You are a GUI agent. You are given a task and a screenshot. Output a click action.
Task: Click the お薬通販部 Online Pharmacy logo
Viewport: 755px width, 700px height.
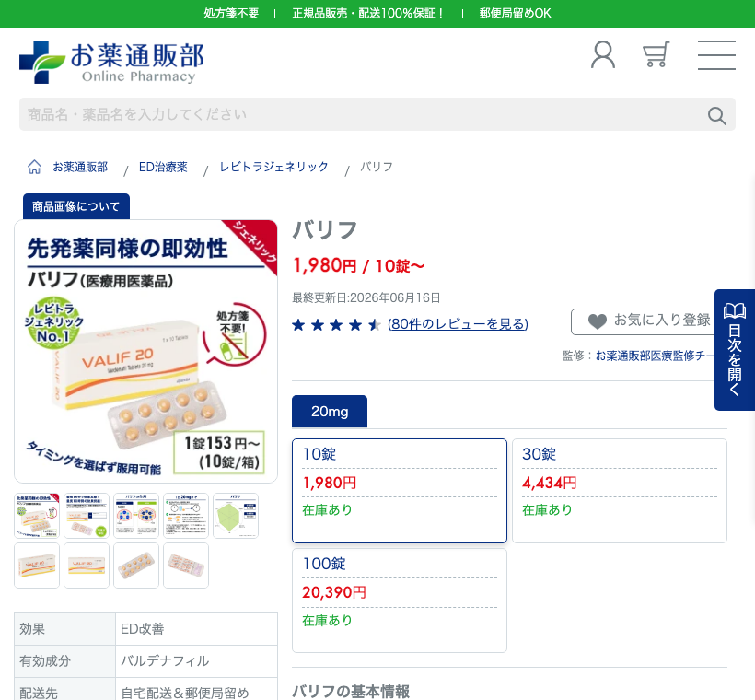[x=111, y=62]
